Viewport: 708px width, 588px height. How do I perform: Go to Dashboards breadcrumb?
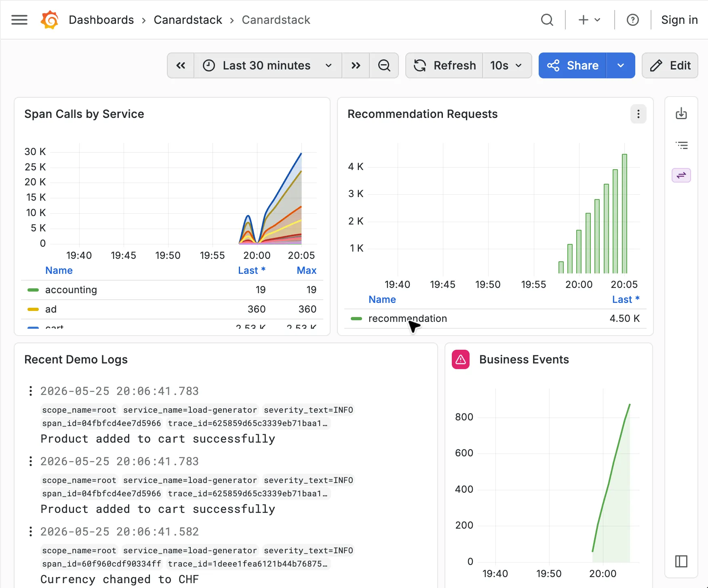[101, 20]
